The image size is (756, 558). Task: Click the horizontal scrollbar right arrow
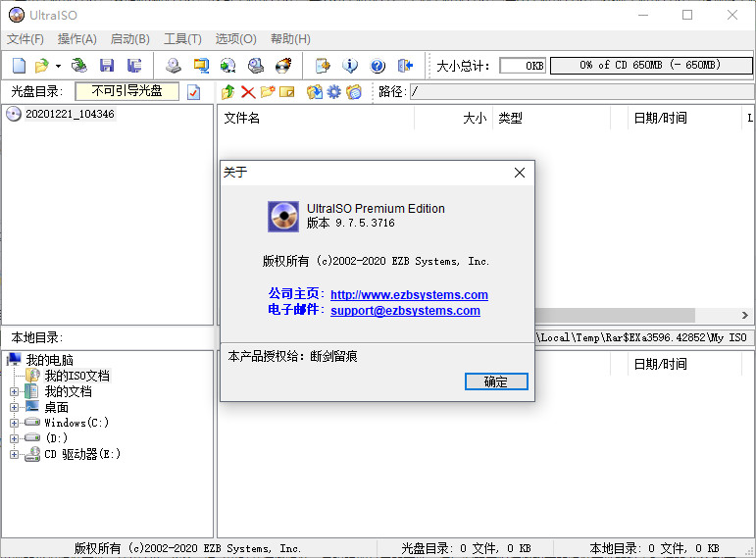[745, 315]
